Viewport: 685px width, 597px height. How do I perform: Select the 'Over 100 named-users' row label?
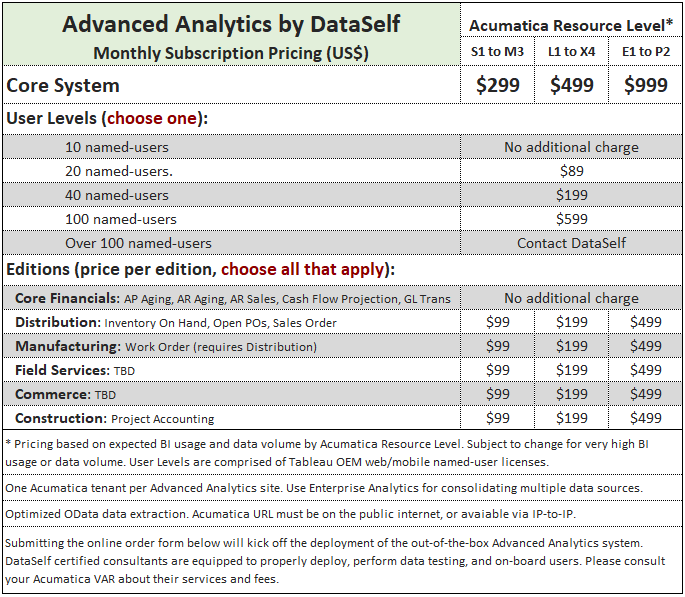tap(138, 243)
